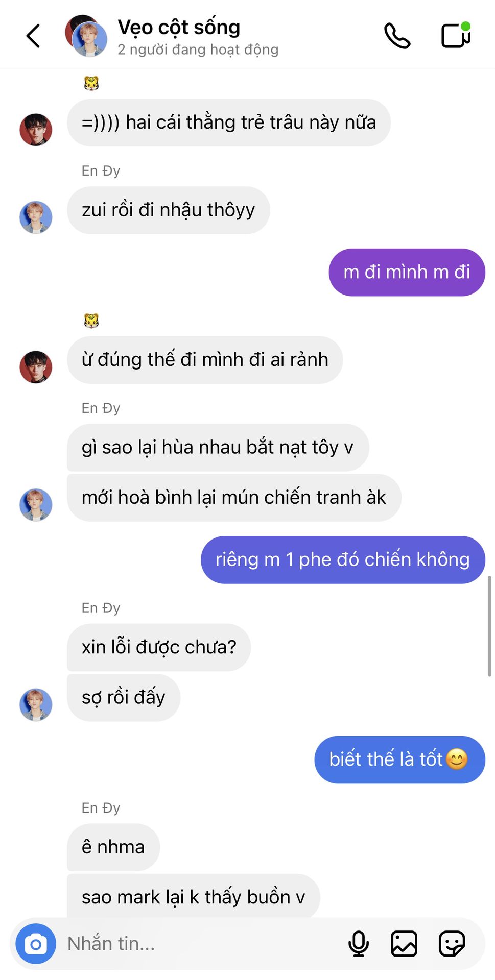The width and height of the screenshot is (495, 980).
Task: Select the purple 'm đi mình m đi' bubble
Action: (x=407, y=272)
